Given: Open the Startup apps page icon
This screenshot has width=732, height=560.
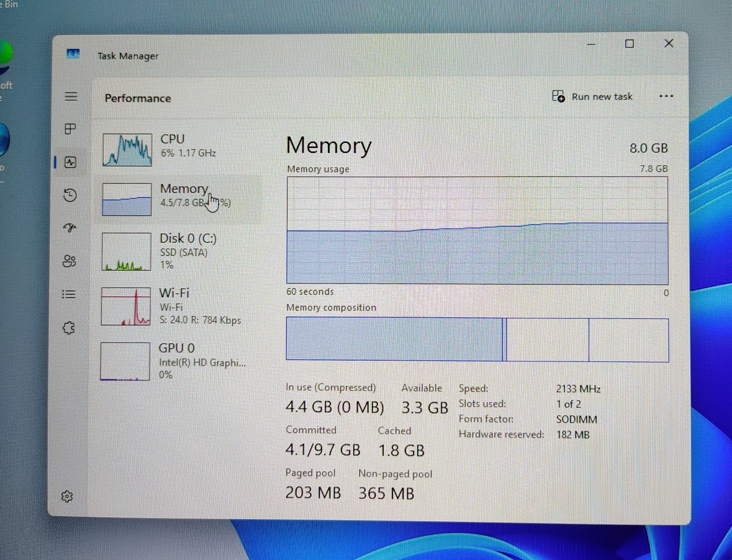Looking at the screenshot, I should [x=70, y=228].
